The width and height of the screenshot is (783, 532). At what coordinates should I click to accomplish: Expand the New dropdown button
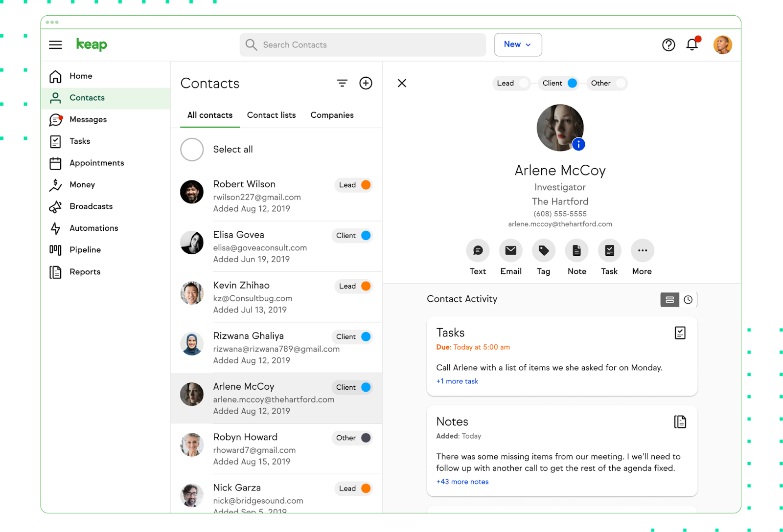tap(518, 44)
